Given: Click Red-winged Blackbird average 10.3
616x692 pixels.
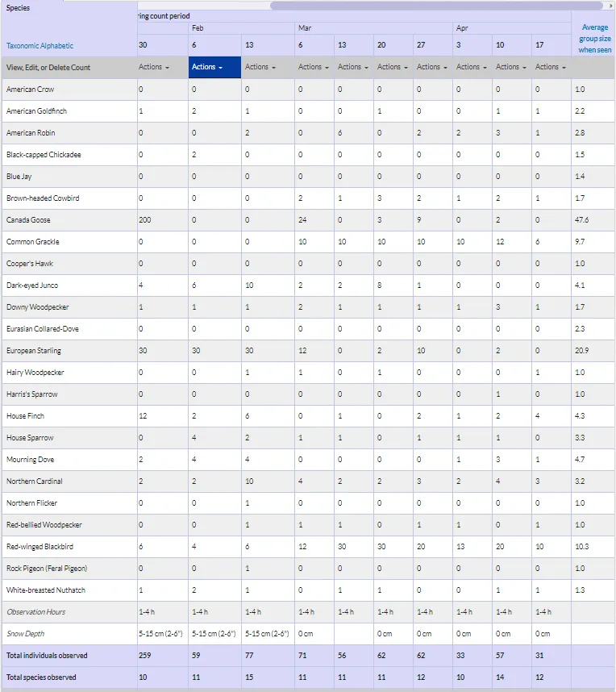Looking at the screenshot, I should click(x=581, y=546).
